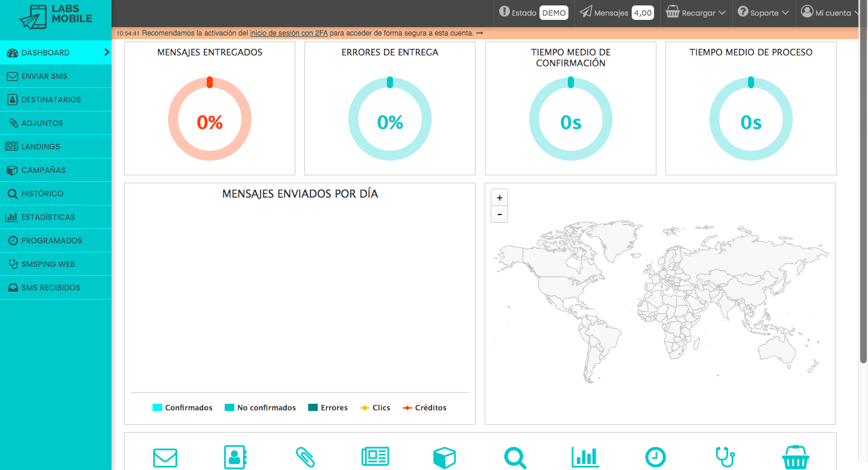This screenshot has height=470, width=868.
Task: Click the paper plane Mensajes icon
Action: point(586,12)
